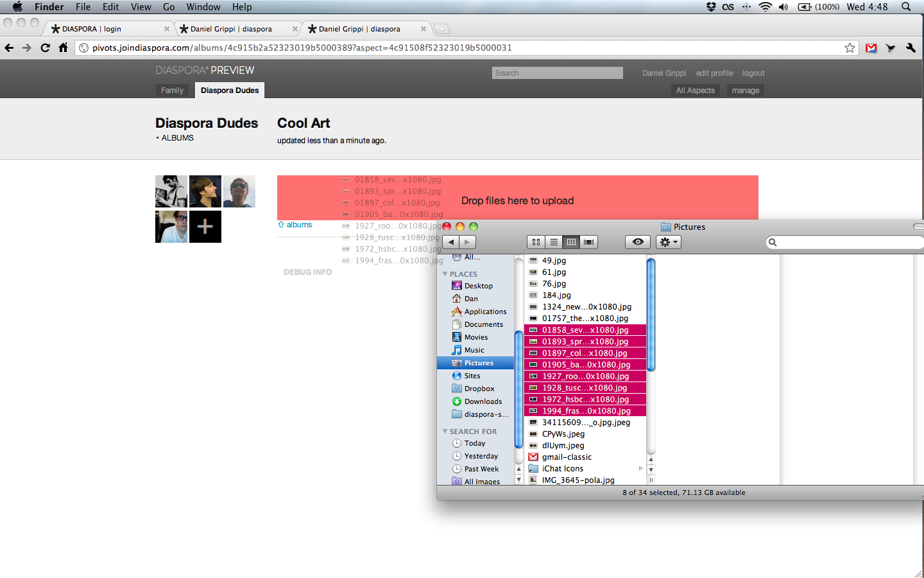This screenshot has width=924, height=578.
Task: Bookmark the page with the star icon
Action: pos(850,48)
